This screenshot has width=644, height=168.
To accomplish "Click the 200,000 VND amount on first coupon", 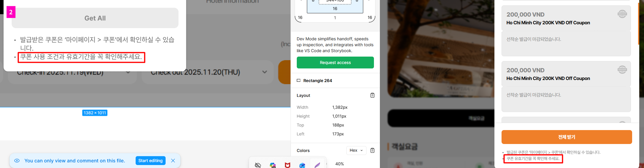I will 525,15.
